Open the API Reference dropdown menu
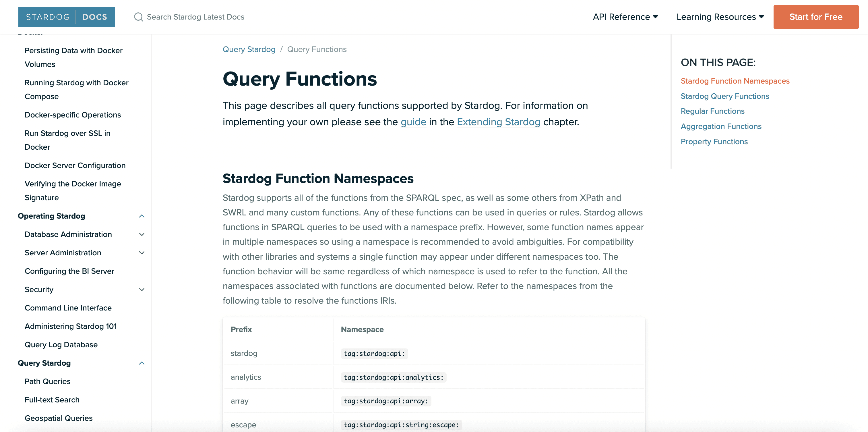 [625, 17]
